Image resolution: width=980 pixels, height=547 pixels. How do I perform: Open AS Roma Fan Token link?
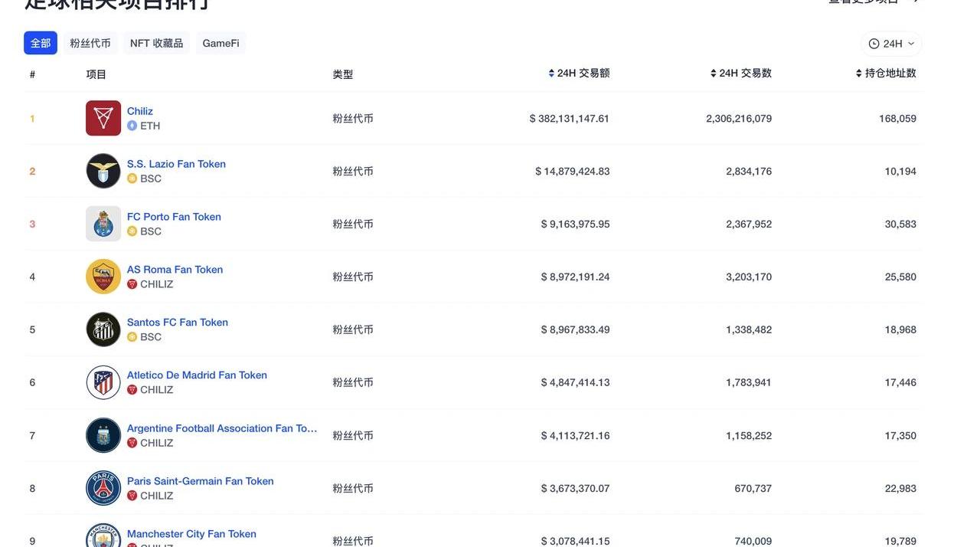click(175, 270)
